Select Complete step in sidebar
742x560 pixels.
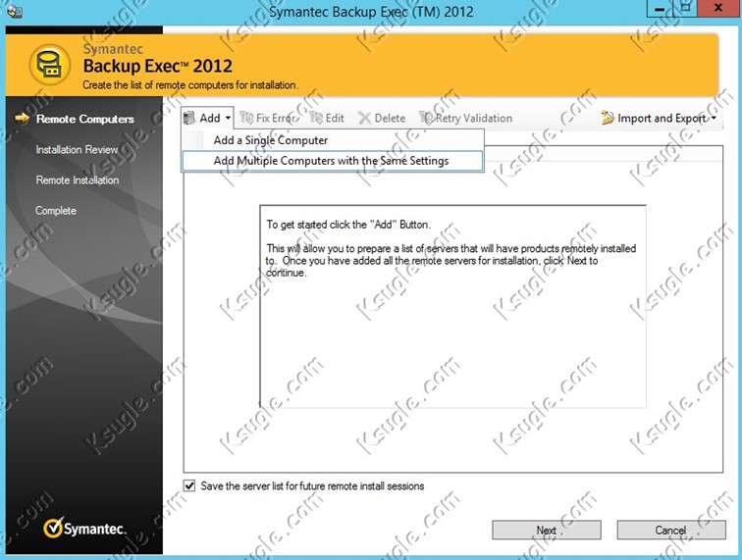[56, 211]
